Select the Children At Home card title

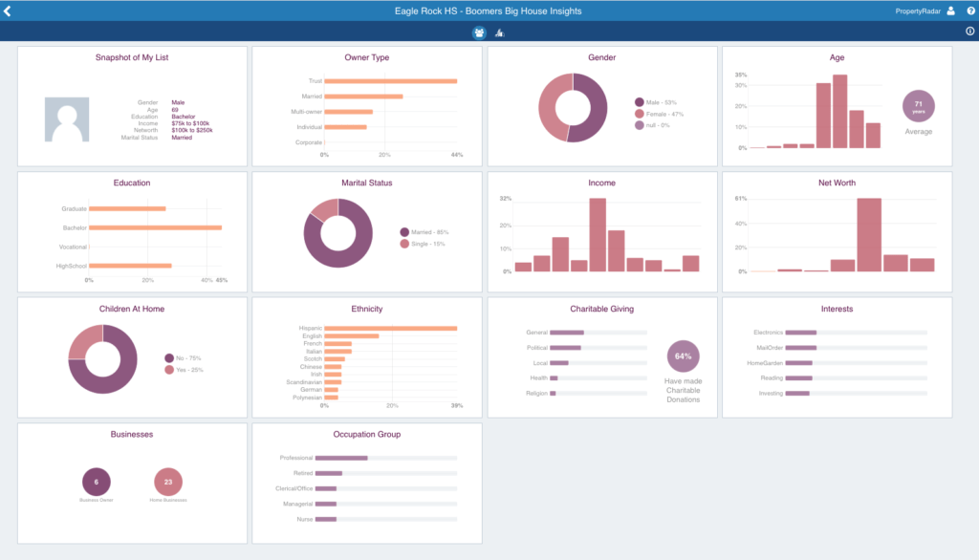[x=132, y=309]
